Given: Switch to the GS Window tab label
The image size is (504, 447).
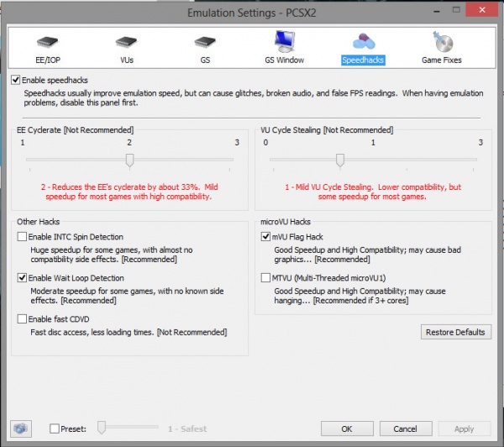Looking at the screenshot, I should click(285, 60).
